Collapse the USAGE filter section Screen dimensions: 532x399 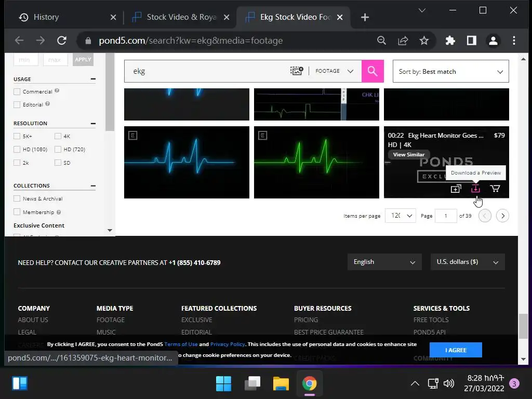(93, 79)
